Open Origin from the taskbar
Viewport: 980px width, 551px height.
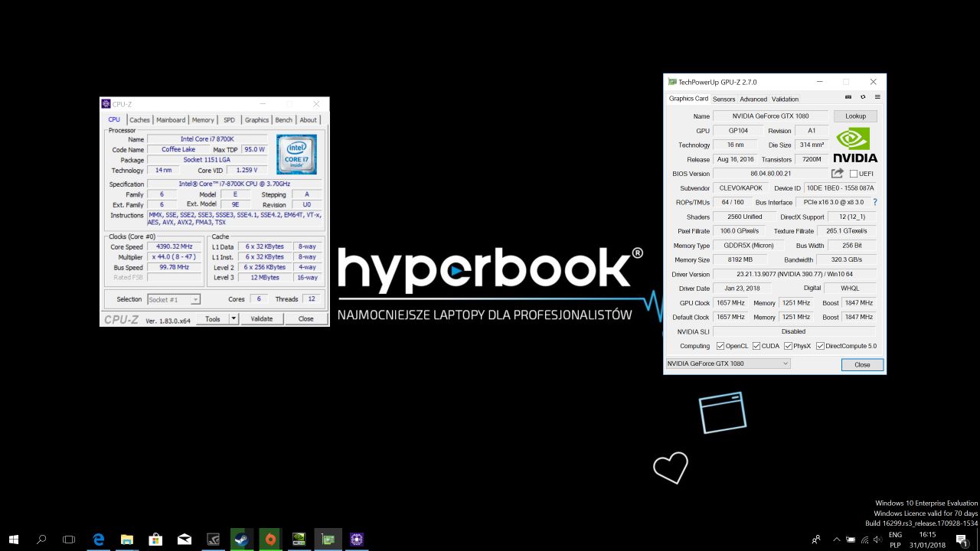pos(269,539)
